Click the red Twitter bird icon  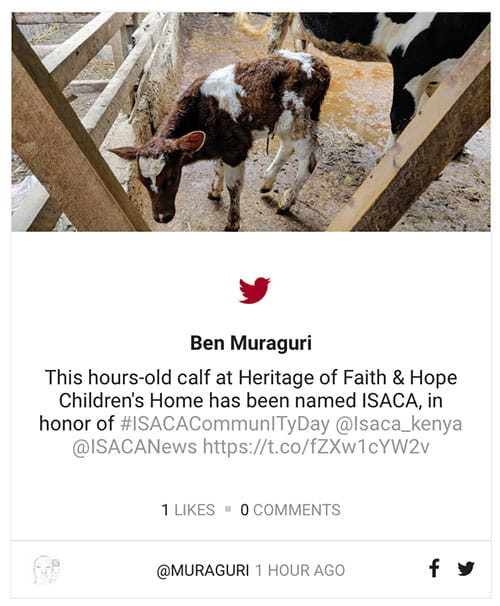click(255, 290)
